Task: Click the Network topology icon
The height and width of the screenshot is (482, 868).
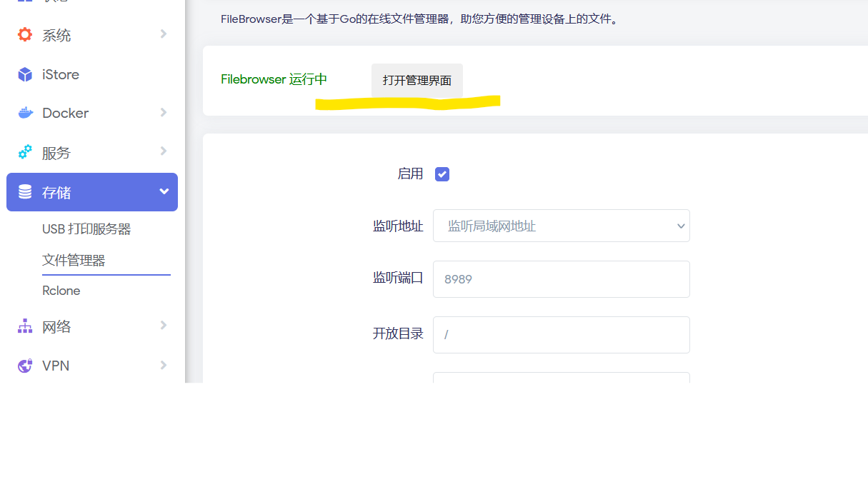Action: click(25, 326)
